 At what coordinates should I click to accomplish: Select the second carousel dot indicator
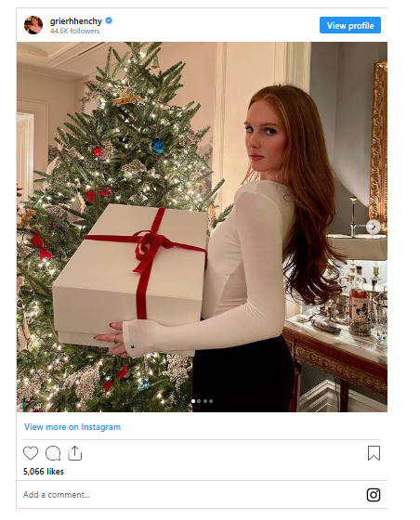pos(199,401)
